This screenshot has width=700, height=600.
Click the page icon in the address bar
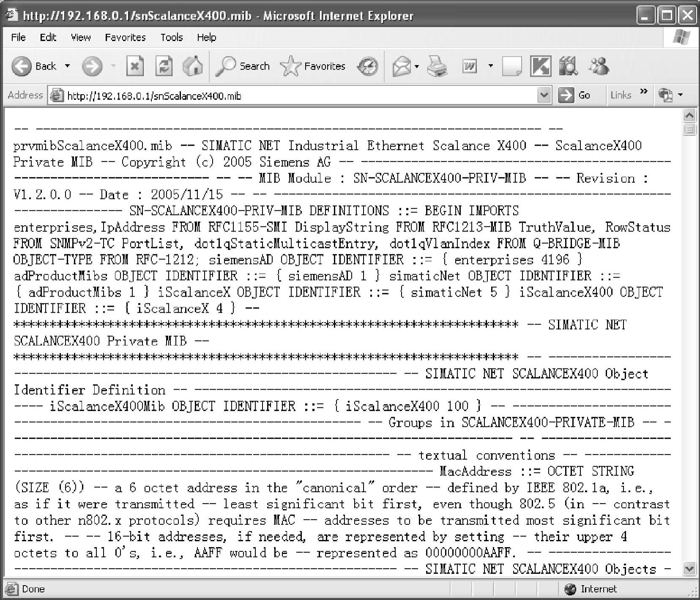57,95
